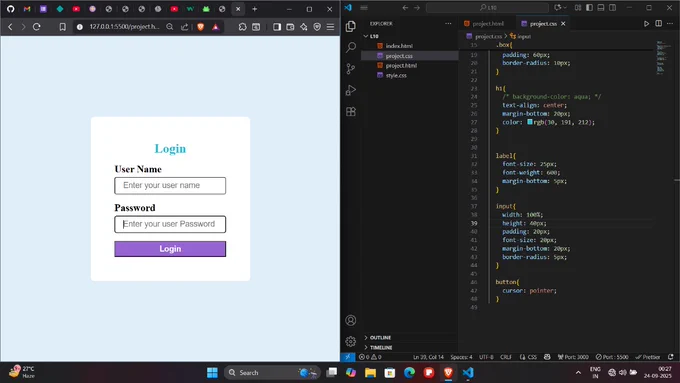Run code play button in editor
Image resolution: width=680 pixels, height=383 pixels.
click(646, 23)
